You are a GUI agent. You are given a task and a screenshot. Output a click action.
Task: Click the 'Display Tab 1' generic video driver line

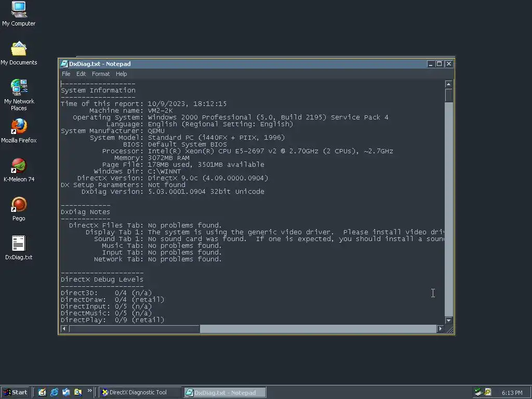264,232
